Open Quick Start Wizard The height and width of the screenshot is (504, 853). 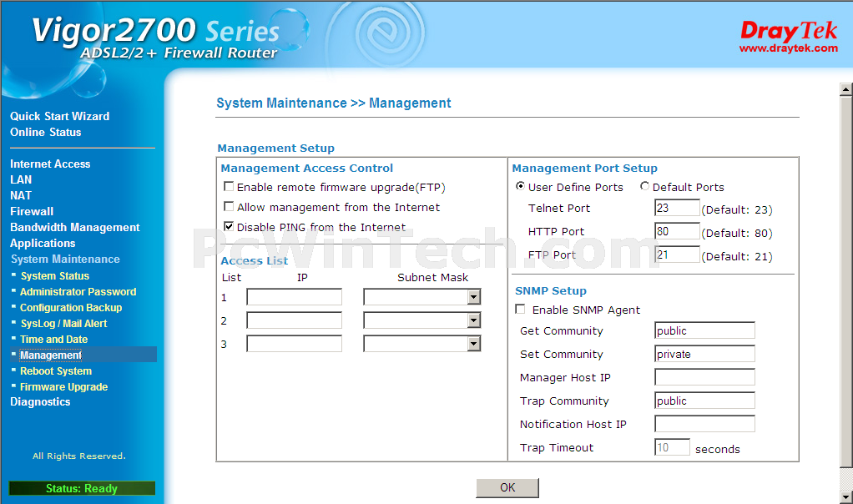60,116
